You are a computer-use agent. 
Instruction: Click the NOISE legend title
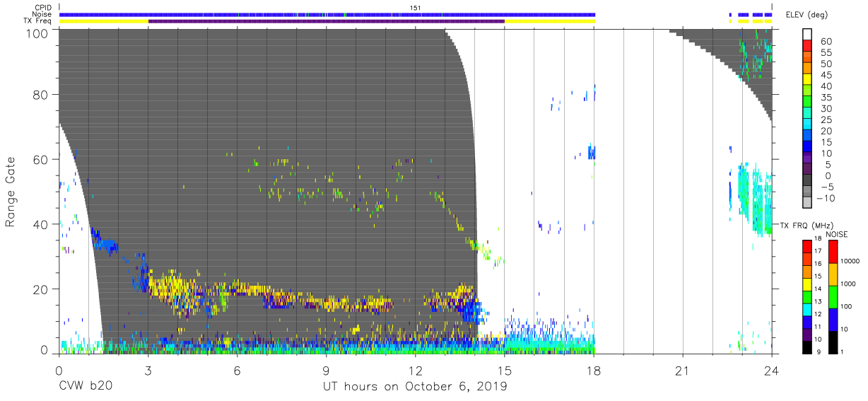[x=837, y=234]
